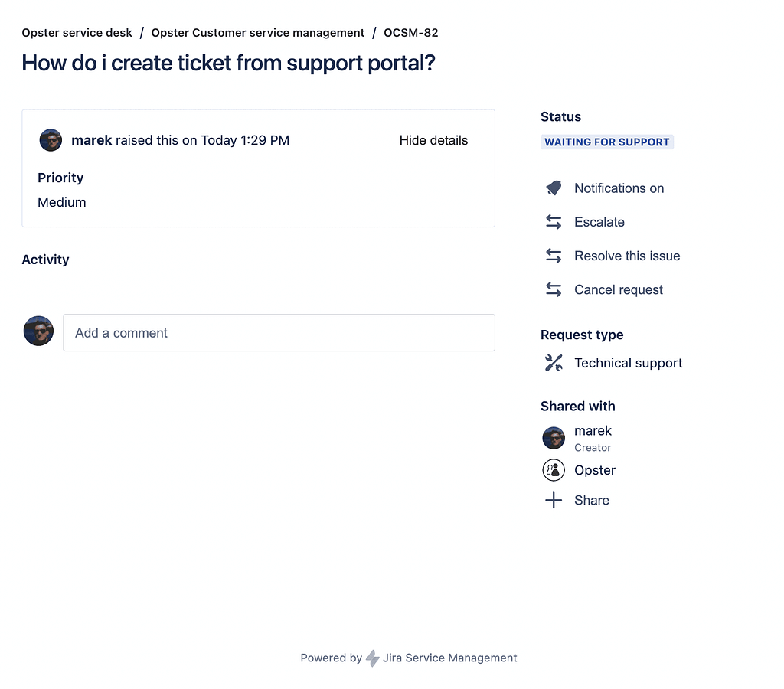This screenshot has height=689, width=784.
Task: Click the Technical support tools icon
Action: (554, 363)
